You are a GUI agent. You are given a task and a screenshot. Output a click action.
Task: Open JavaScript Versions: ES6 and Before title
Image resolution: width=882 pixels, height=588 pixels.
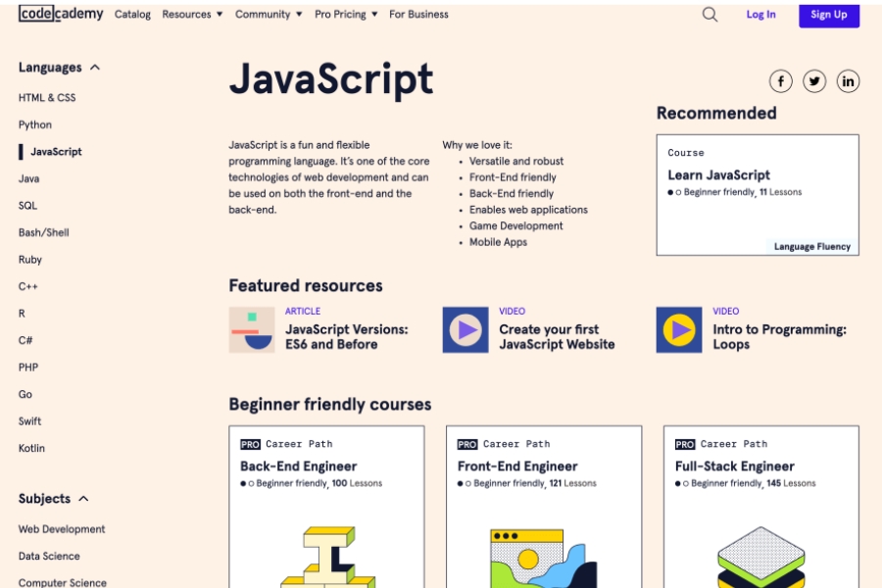(347, 336)
